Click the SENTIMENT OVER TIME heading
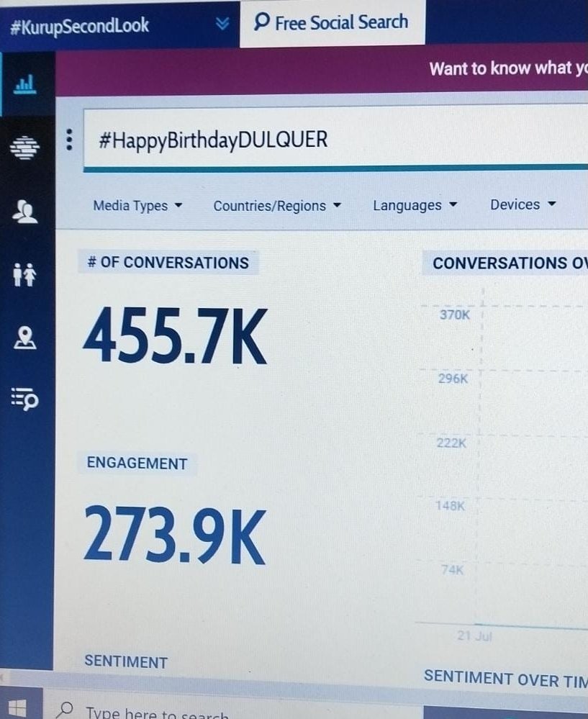The width and height of the screenshot is (588, 719). (506, 678)
